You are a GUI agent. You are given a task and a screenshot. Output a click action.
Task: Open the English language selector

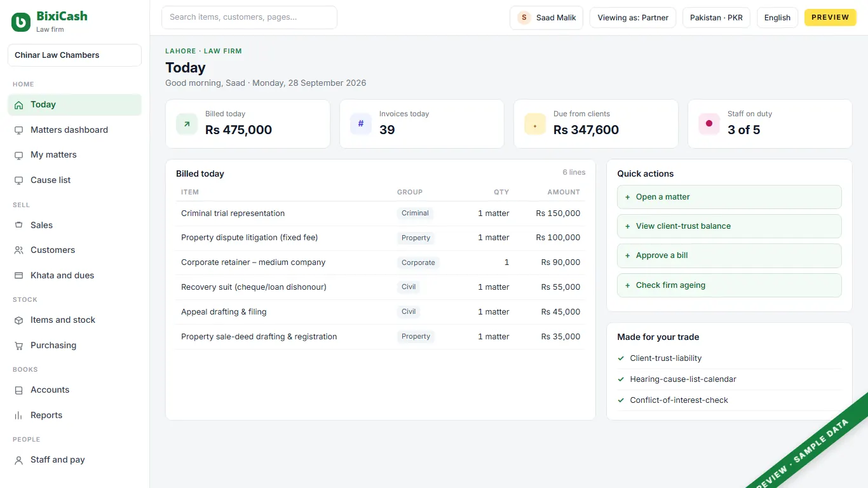[777, 18]
